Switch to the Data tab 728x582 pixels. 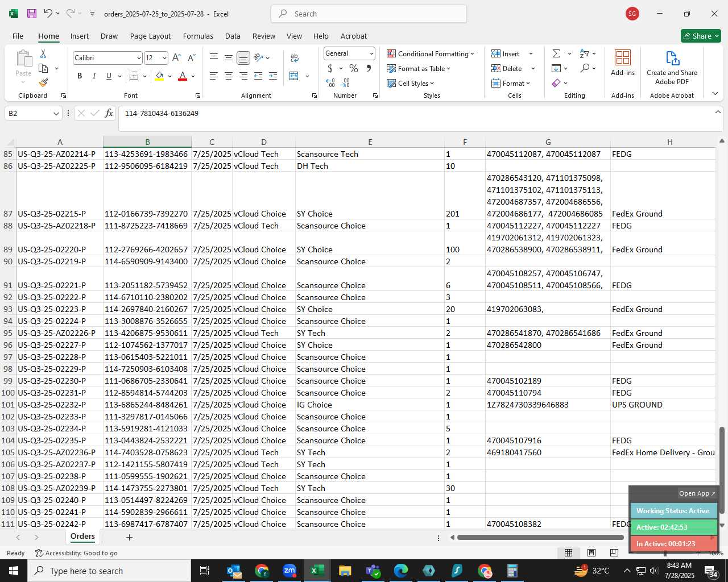233,36
